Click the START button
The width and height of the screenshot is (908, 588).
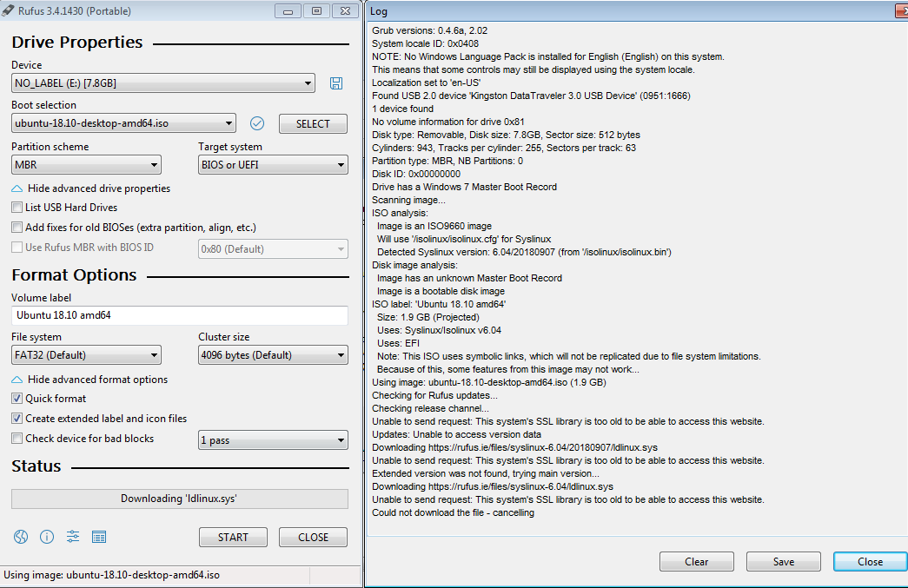coord(234,537)
